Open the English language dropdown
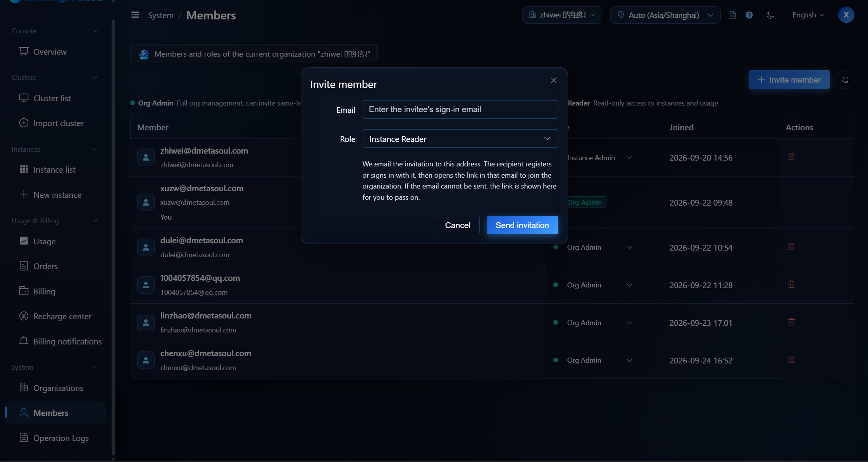This screenshot has width=868, height=462. pyautogui.click(x=808, y=15)
